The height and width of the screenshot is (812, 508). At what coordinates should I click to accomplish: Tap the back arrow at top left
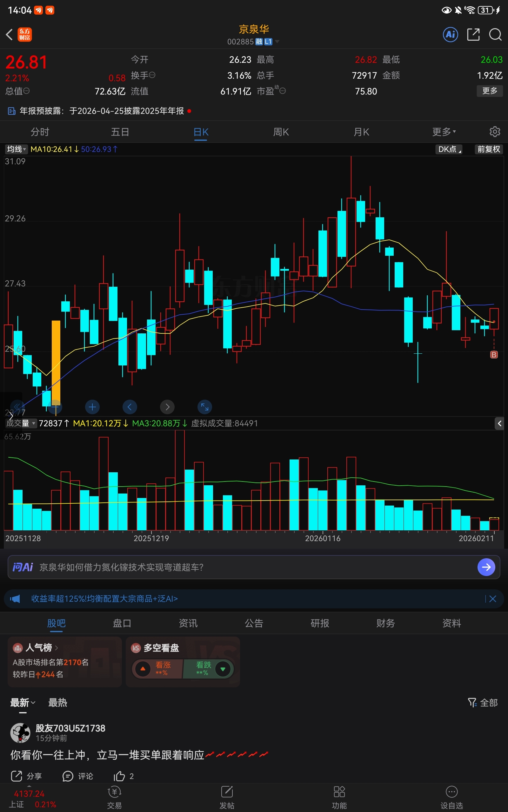coord(10,35)
